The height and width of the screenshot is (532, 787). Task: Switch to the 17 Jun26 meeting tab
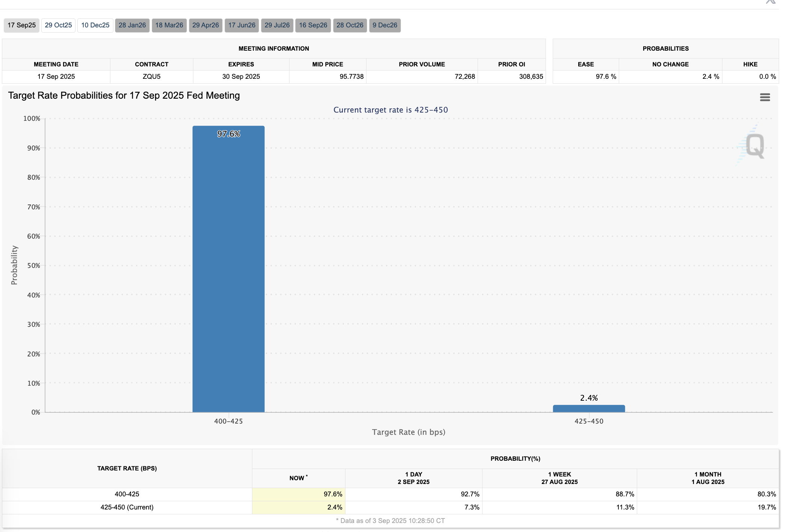point(242,25)
